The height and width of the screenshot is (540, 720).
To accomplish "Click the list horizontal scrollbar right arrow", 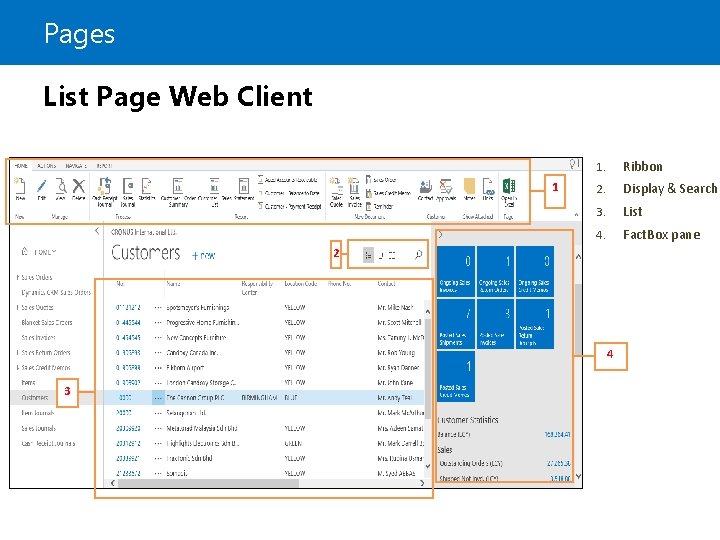I will (422, 483).
